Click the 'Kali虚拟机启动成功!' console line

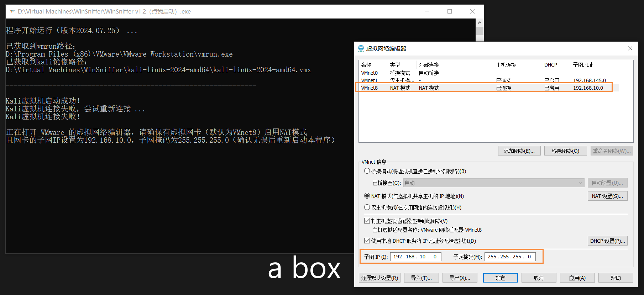(43, 101)
